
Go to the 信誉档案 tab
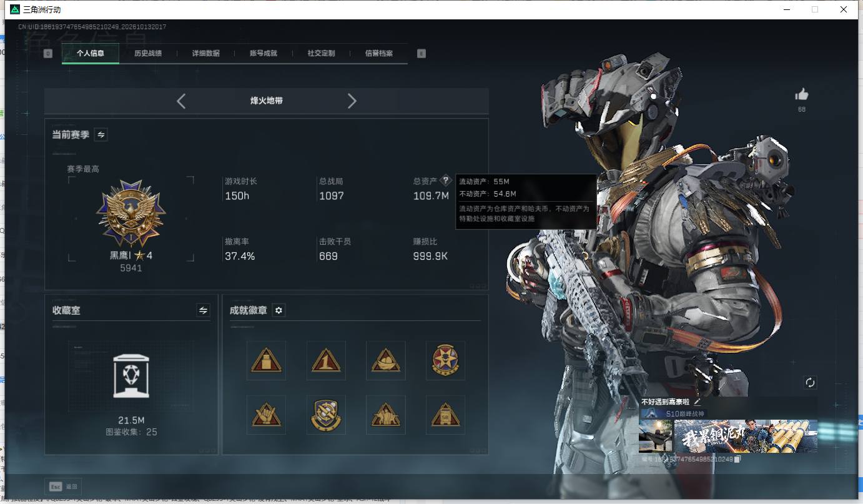click(379, 54)
